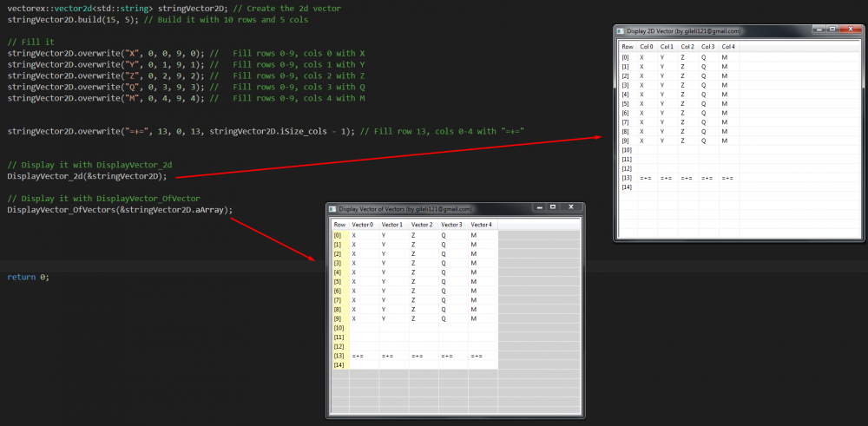Select row [0] in Vector of Vectors list
The height and width of the screenshot is (426, 868).
tap(338, 234)
